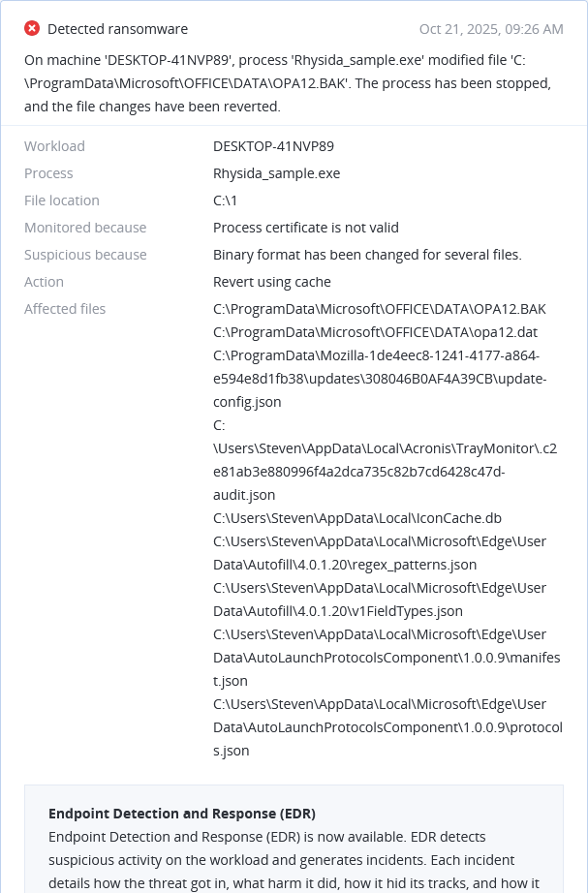
Task: Click "Process certificate is not valid" text
Action: coord(305,228)
